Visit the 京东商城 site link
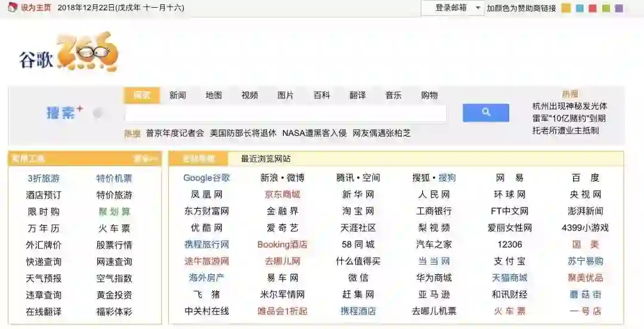 pyautogui.click(x=282, y=194)
